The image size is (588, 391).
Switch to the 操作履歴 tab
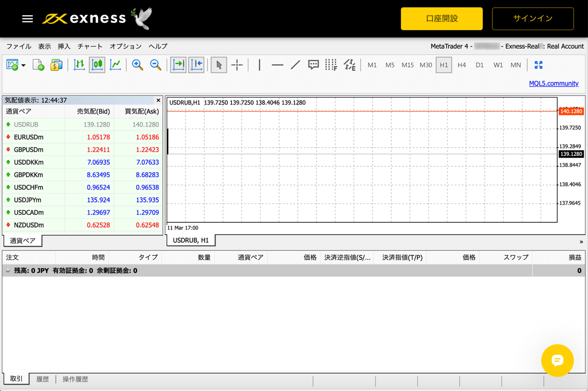point(75,379)
